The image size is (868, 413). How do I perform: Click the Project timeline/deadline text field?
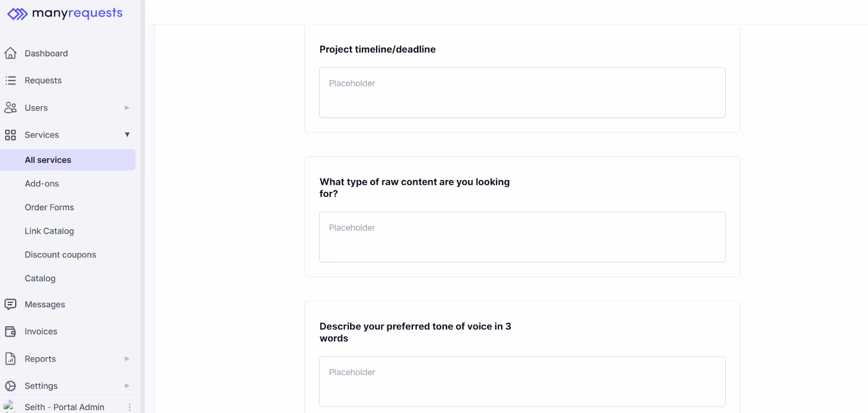coord(522,93)
